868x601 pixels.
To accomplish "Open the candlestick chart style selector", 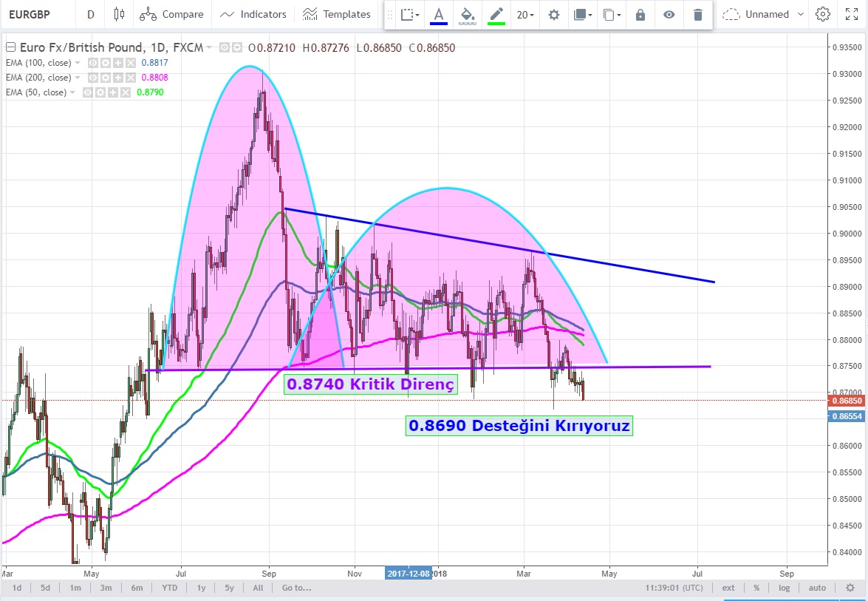I will tap(119, 14).
